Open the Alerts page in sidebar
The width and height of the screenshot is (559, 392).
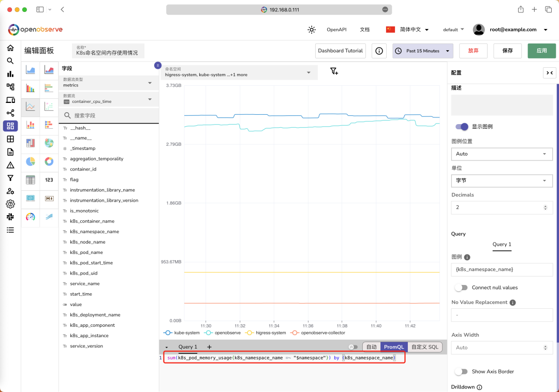[10, 165]
